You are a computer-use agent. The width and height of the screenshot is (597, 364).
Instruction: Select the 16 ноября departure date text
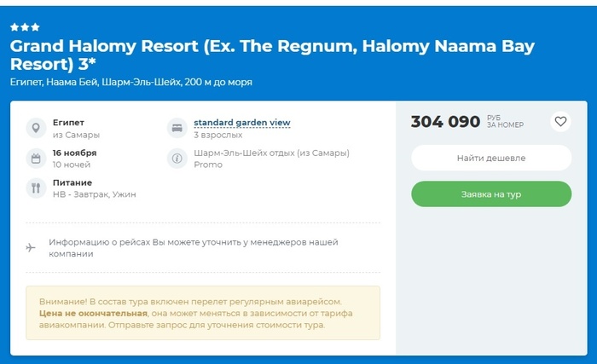pyautogui.click(x=74, y=153)
